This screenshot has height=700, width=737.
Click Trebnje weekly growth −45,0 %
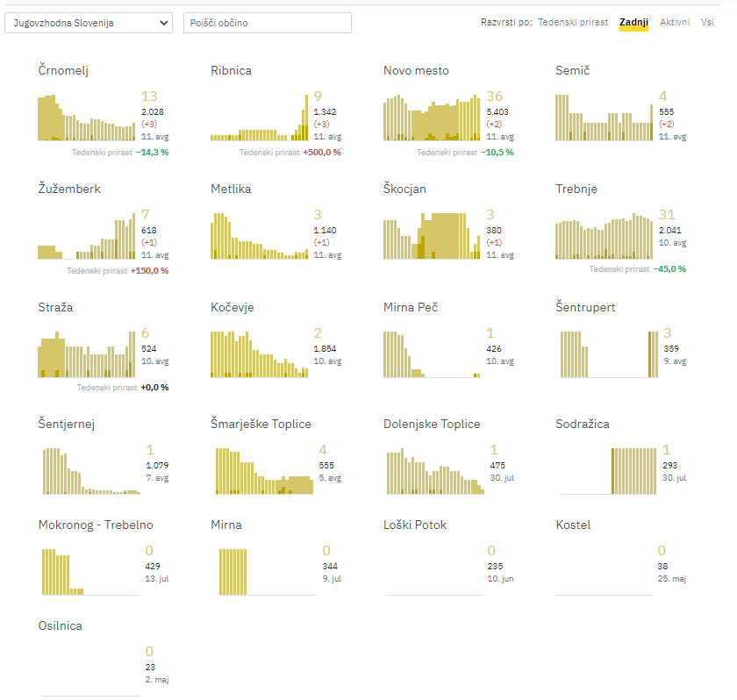pos(669,268)
